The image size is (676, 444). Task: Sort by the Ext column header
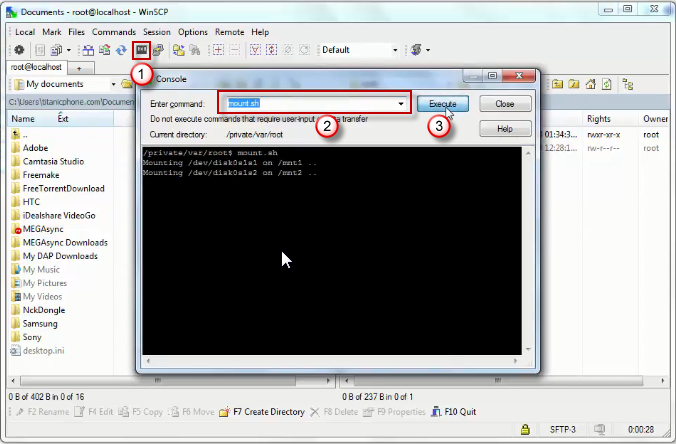[63, 119]
